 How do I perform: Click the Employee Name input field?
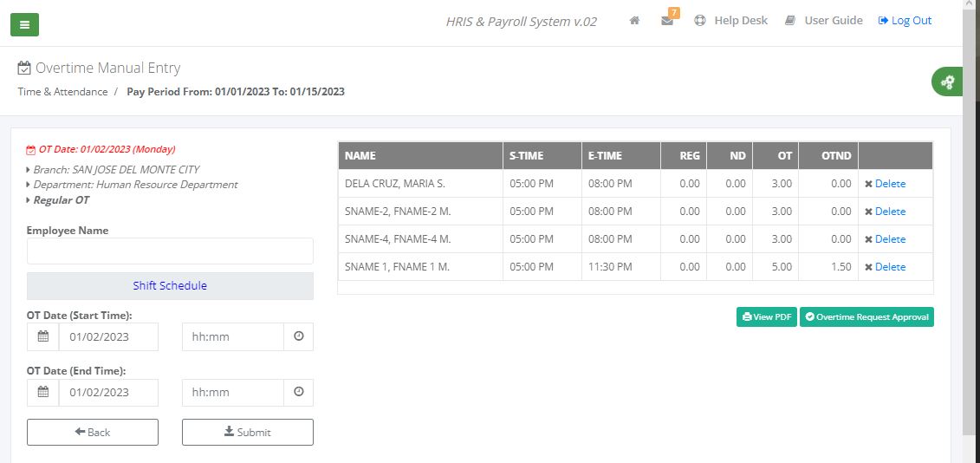[x=170, y=251]
